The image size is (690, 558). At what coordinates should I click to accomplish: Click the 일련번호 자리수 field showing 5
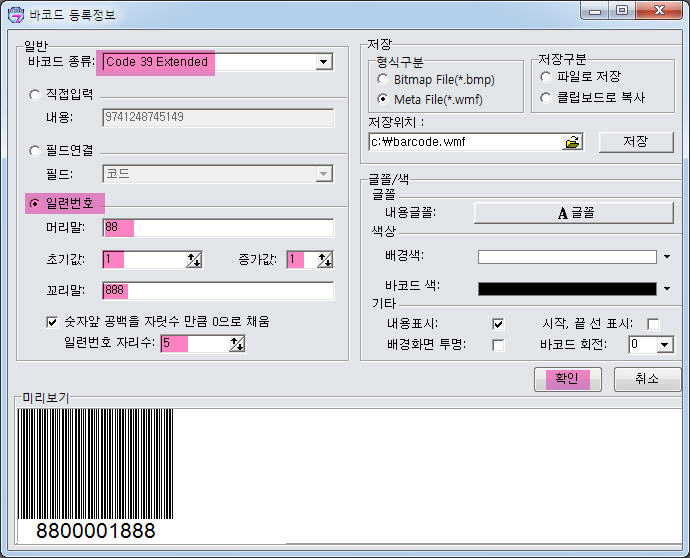click(x=195, y=344)
